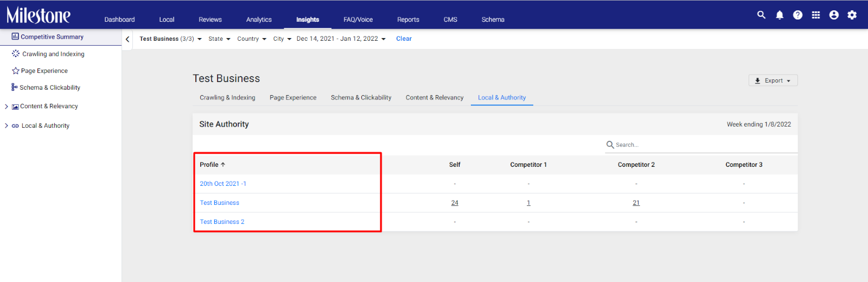868x282 pixels.
Task: Click the Competitor 3 column header
Action: (744, 165)
